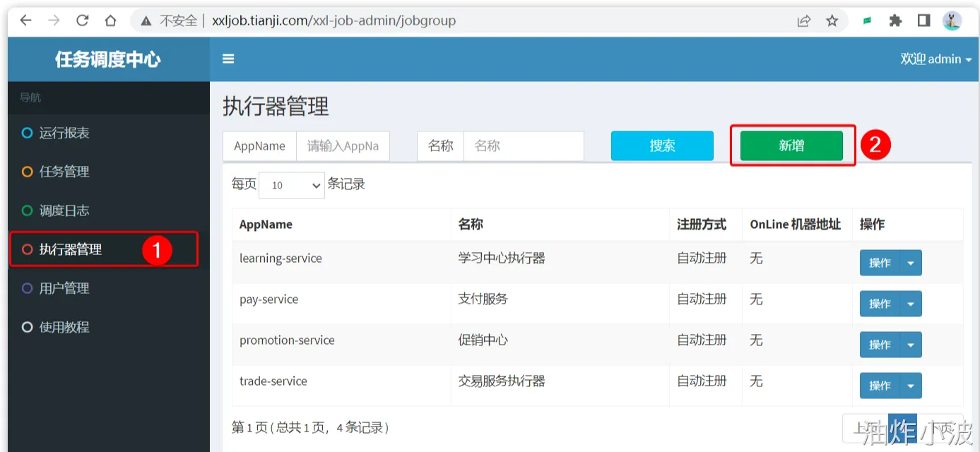Open browser side panel icon
980x452 pixels.
pyautogui.click(x=923, y=20)
